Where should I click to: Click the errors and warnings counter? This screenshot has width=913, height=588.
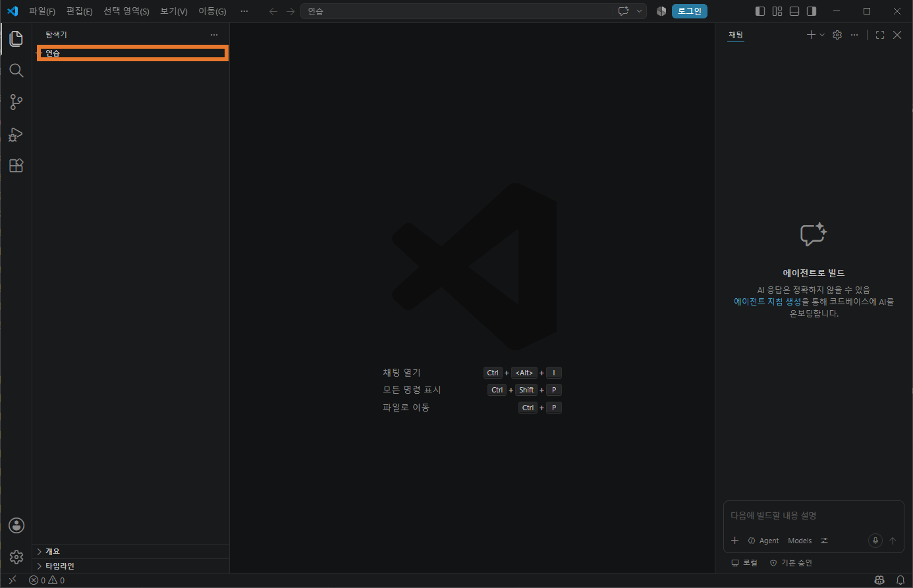click(47, 580)
